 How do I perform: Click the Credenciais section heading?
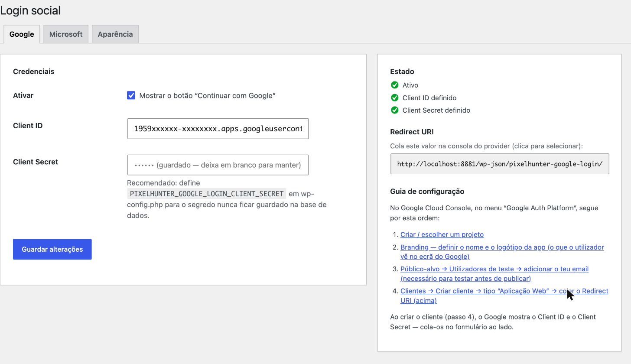(34, 71)
